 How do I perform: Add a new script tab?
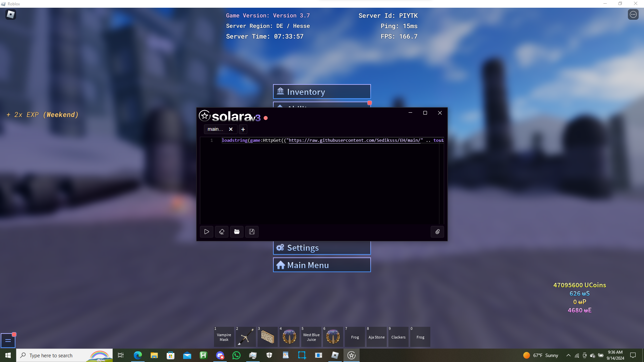243,129
